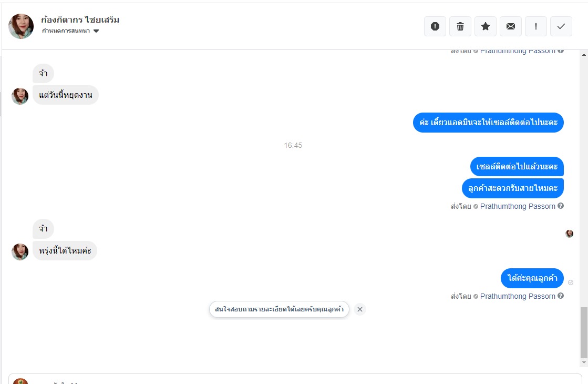Image resolution: width=588 pixels, height=384 pixels.
Task: Expand กำหนดการสนทนา dropdown arrow
Action: pos(96,31)
